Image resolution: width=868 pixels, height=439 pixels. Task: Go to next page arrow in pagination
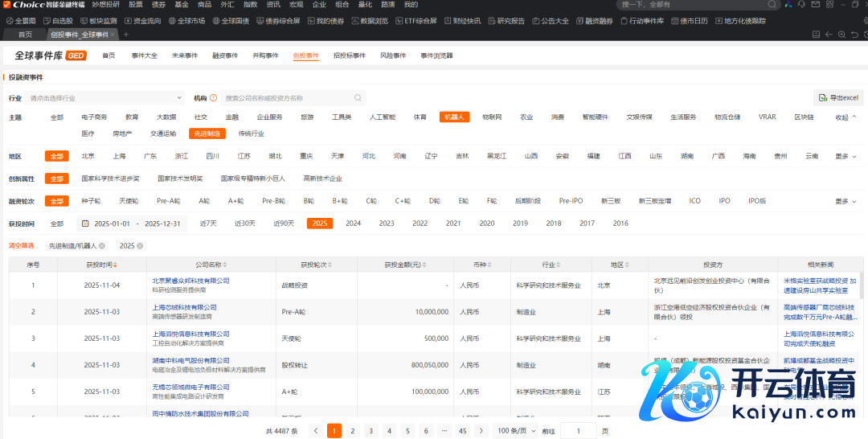point(481,431)
